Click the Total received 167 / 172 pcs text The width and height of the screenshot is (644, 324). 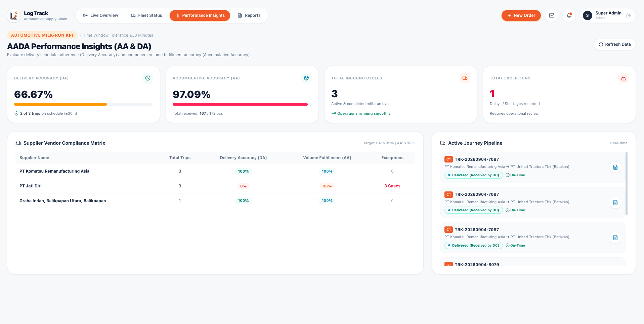[198, 113]
